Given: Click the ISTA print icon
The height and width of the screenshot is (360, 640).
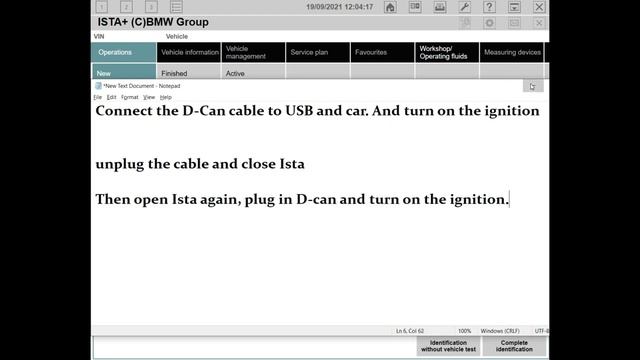Looking at the screenshot, I should (x=440, y=7).
